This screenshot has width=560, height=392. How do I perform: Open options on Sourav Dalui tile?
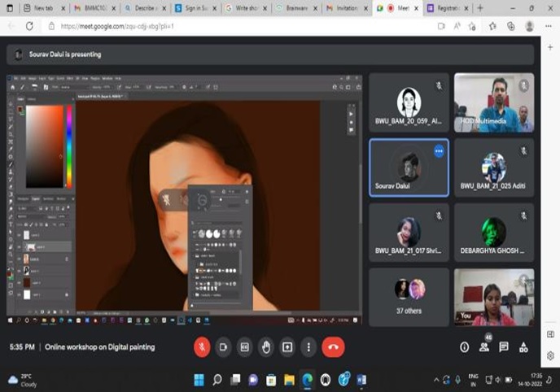[439, 150]
